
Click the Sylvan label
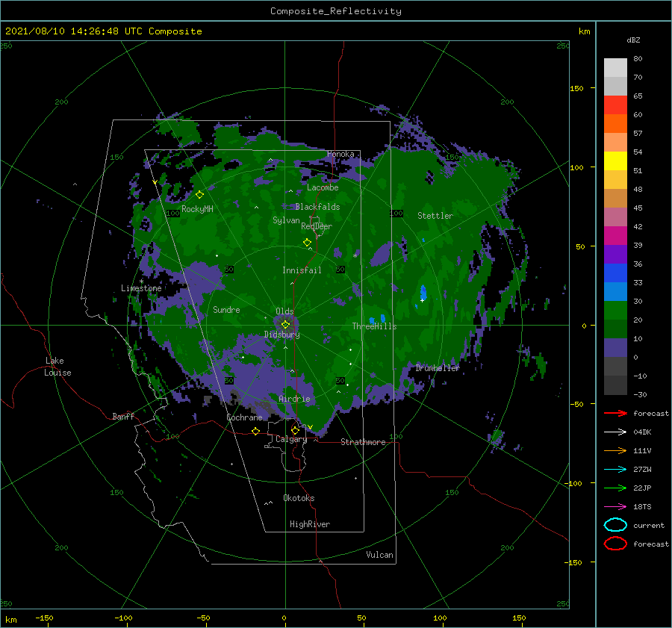point(286,220)
